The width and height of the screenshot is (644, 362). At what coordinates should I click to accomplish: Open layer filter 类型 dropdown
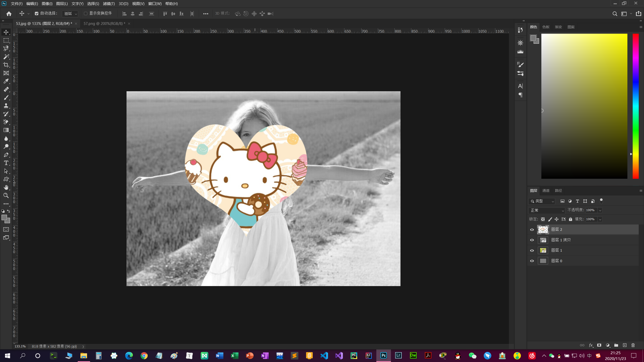pos(542,201)
